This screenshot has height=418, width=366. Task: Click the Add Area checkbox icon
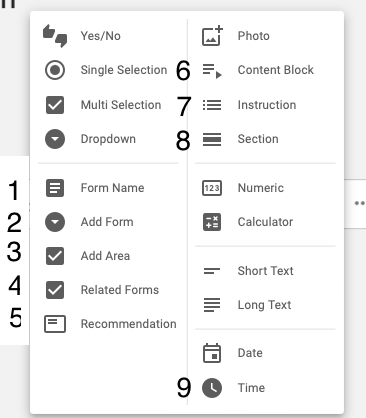(x=55, y=256)
